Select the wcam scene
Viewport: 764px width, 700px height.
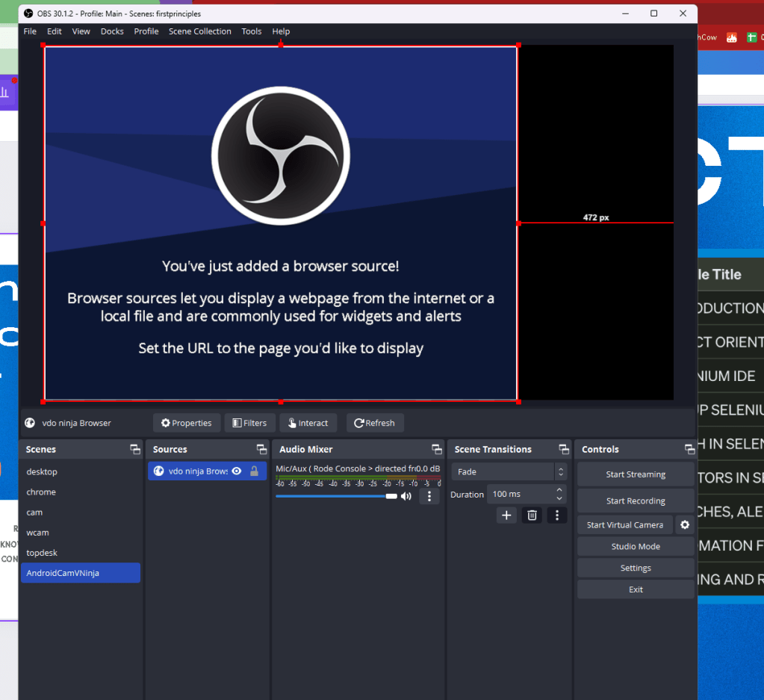(x=81, y=533)
